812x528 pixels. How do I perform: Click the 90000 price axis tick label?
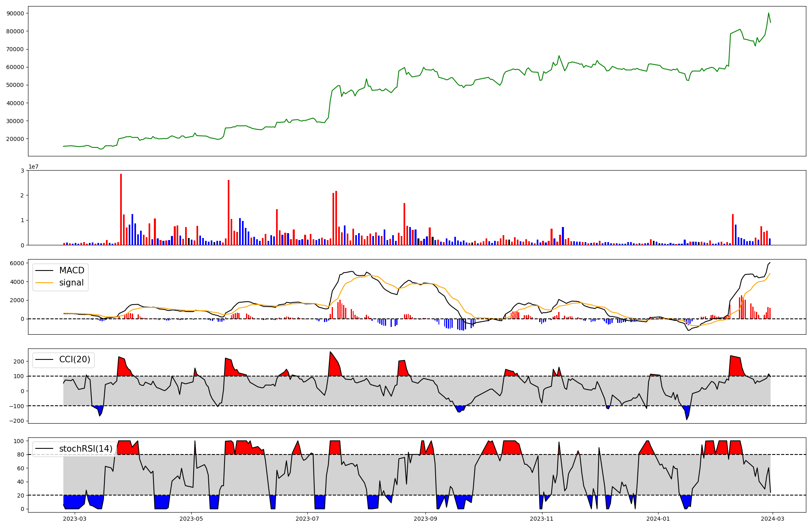click(x=15, y=13)
